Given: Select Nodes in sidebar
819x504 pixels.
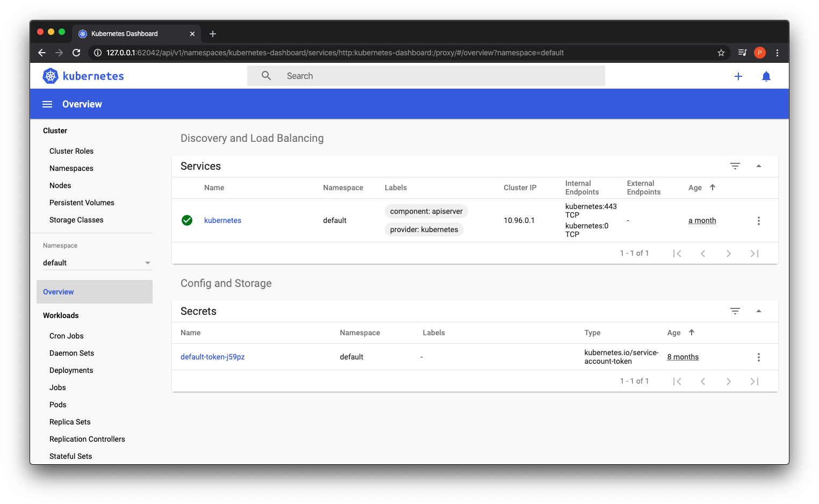Looking at the screenshot, I should click(60, 185).
